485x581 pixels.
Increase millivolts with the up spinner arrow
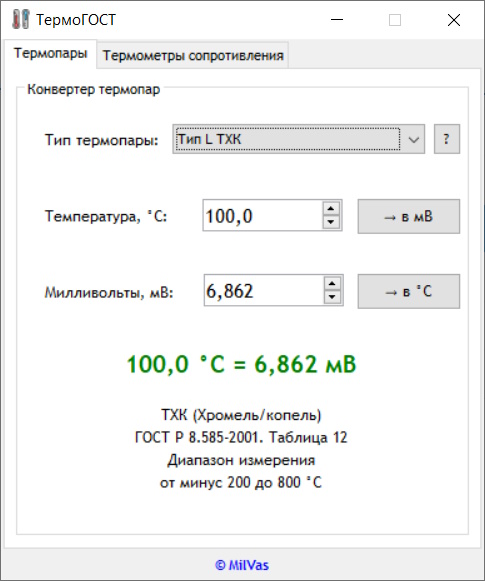[332, 283]
